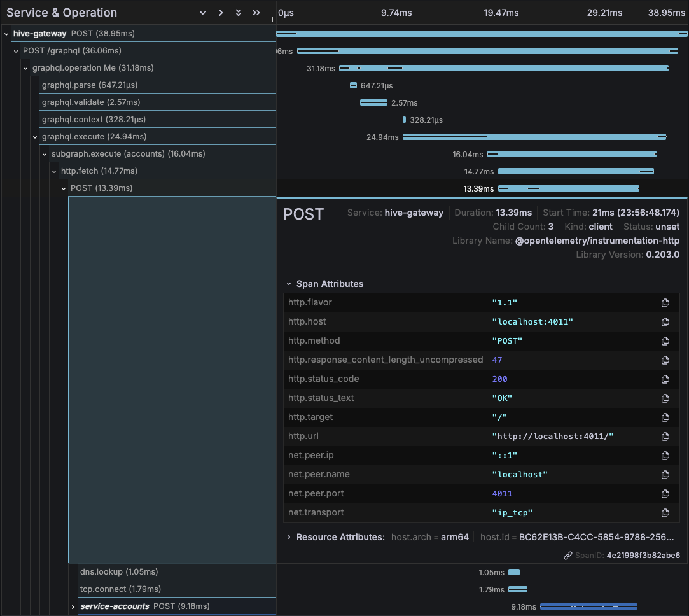Click the POST timeline duration bar
Viewport: 689px width, 616px height.
[x=568, y=188]
